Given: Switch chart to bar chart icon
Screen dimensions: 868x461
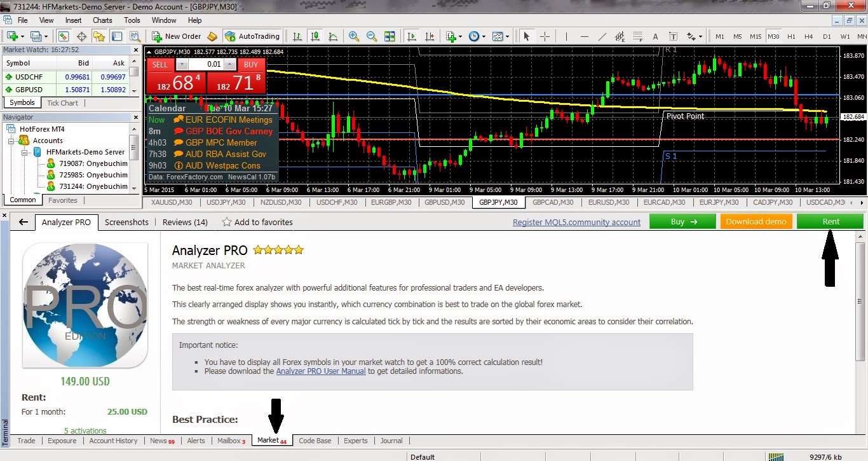Looking at the screenshot, I should point(297,36).
